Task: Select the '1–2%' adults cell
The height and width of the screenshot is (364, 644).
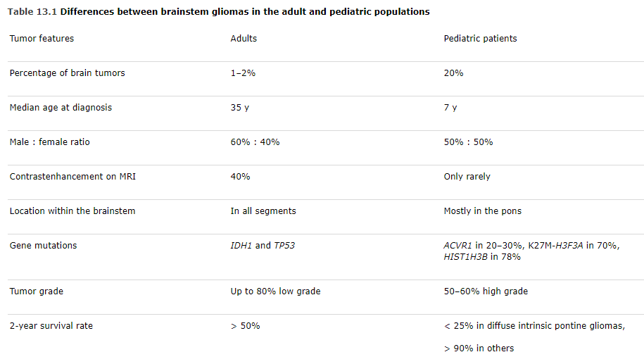Action: (x=243, y=73)
